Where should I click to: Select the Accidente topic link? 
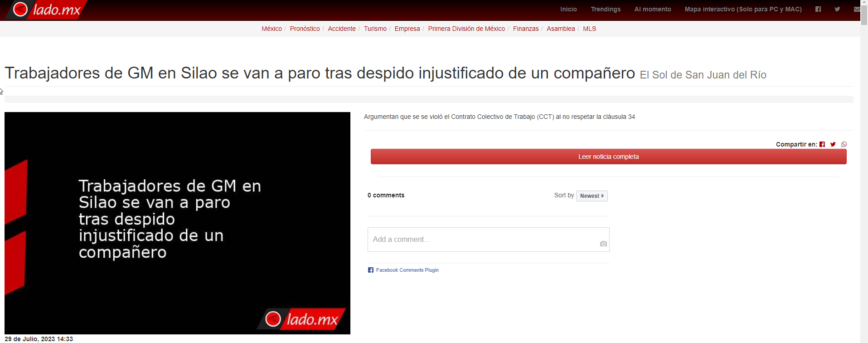(342, 29)
